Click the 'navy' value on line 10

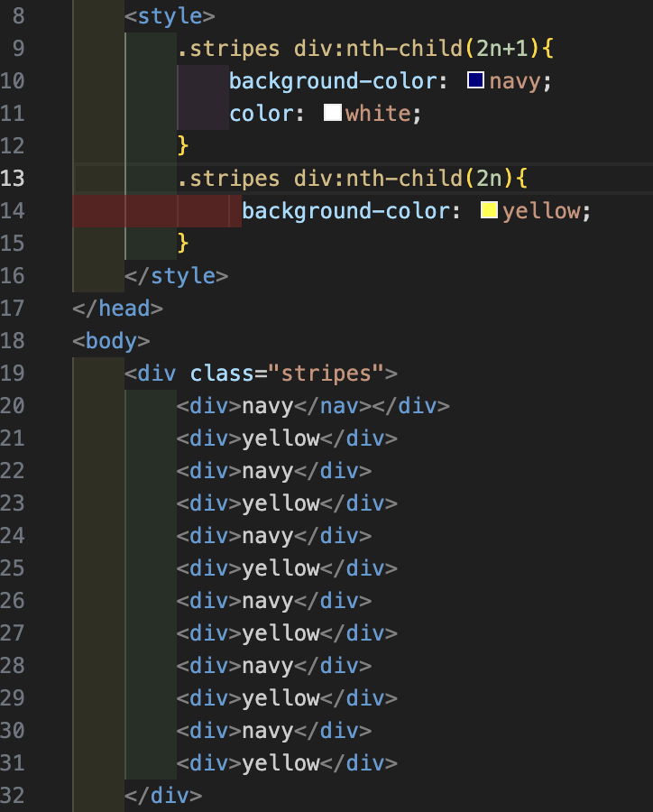pyautogui.click(x=515, y=81)
